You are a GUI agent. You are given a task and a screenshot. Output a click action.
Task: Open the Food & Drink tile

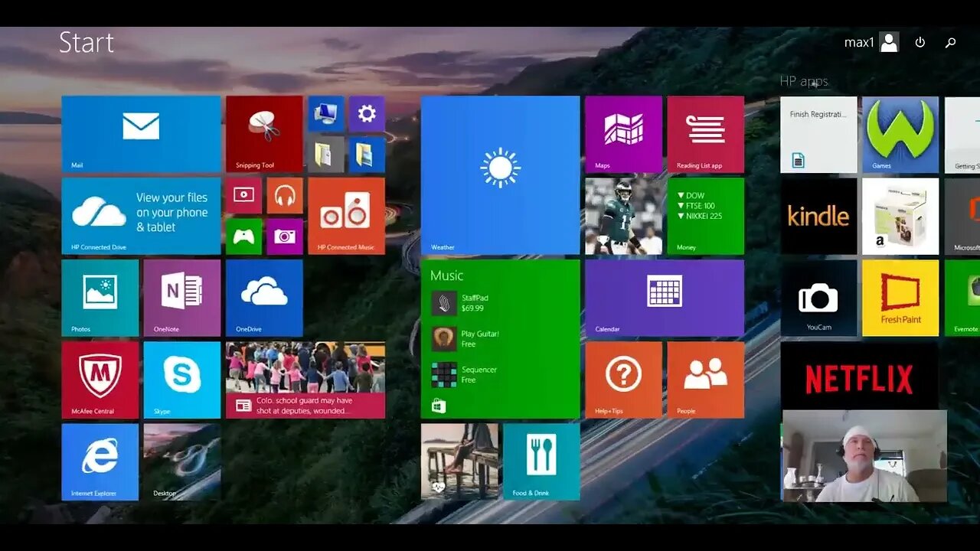tap(541, 461)
